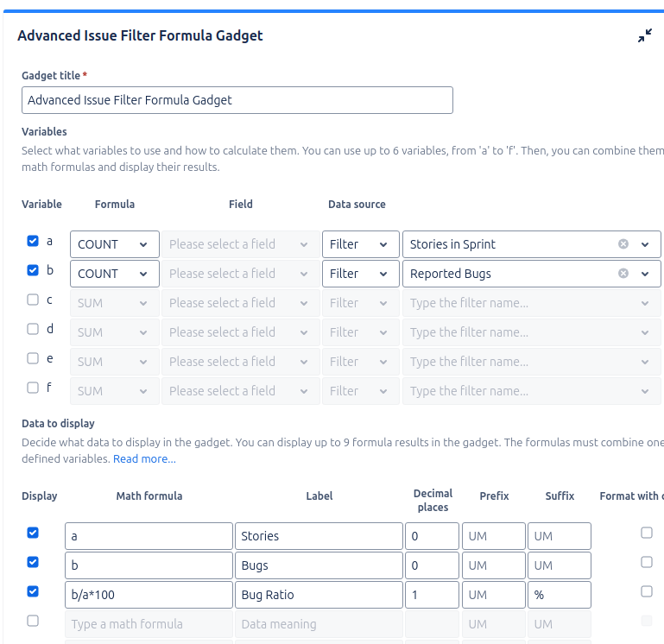Open the Filter data source dropdown for variable a
Viewport: 664px width, 644px height.
(x=360, y=244)
